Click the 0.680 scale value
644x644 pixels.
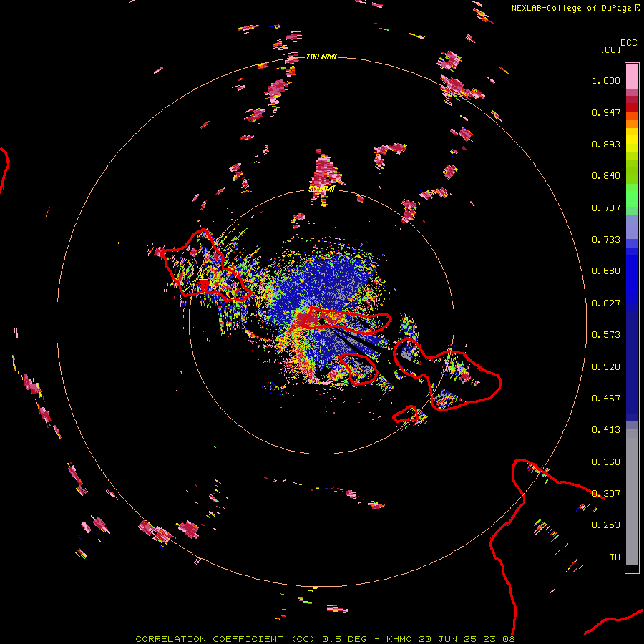pos(606,271)
